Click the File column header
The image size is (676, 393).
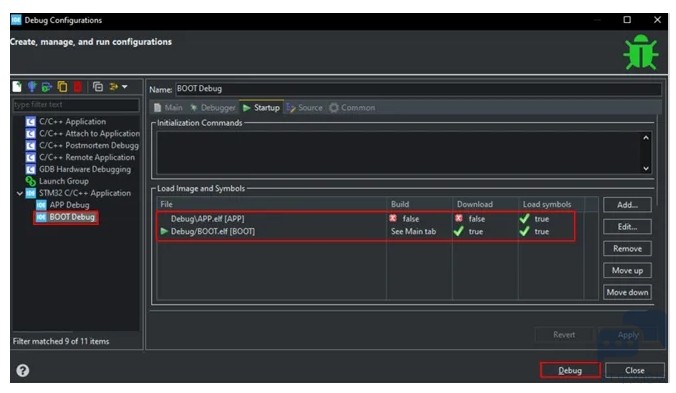(272, 204)
